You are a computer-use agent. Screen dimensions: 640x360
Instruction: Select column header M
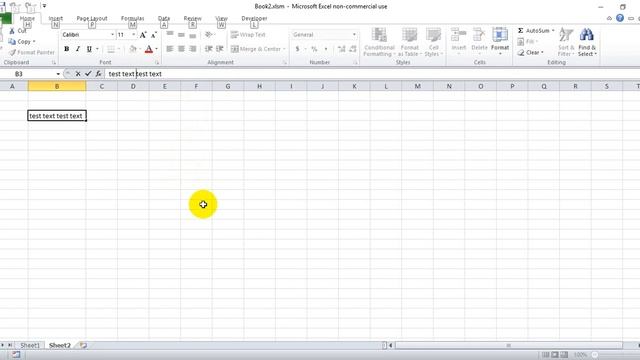418,86
